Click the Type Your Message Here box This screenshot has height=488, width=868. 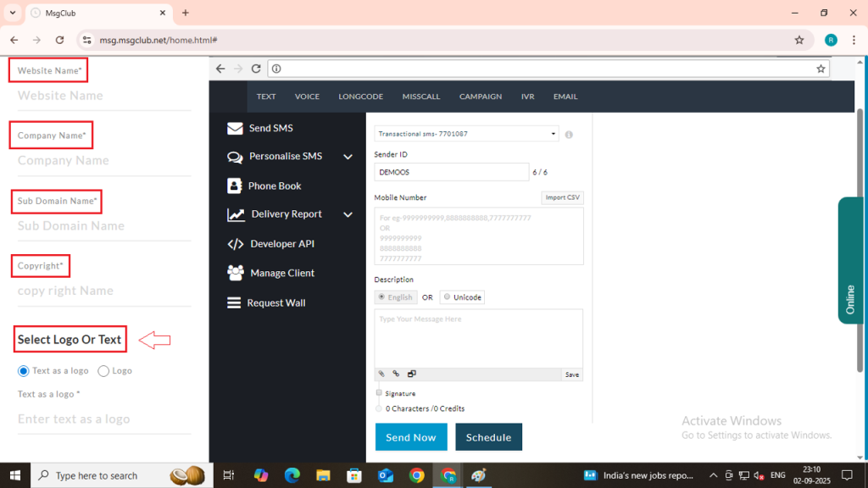point(479,338)
